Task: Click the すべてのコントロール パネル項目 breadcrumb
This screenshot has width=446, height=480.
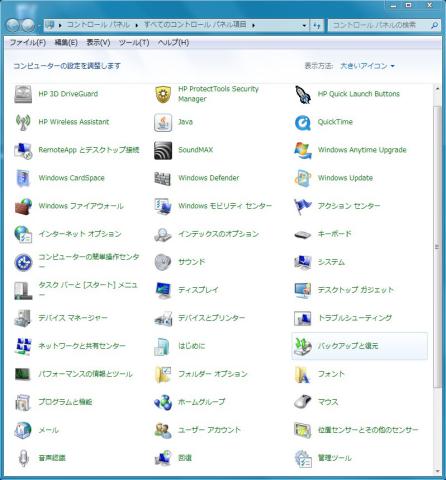Action: (195, 25)
